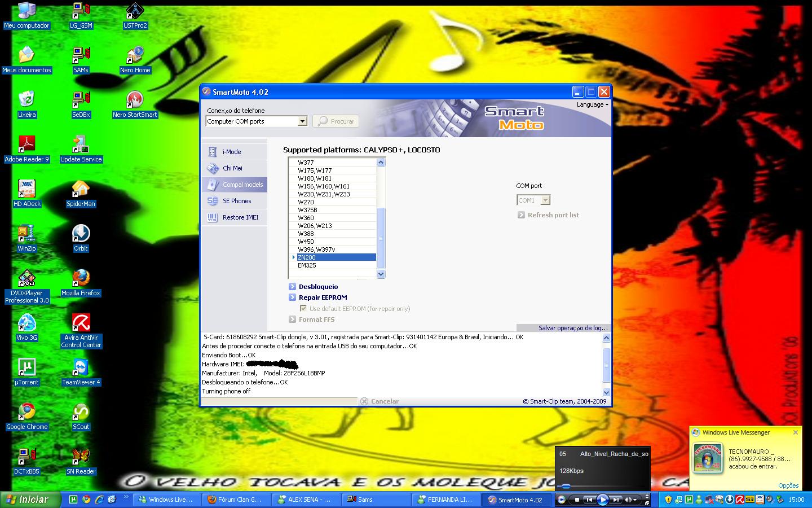Select EM325 in the model list
Image resolution: width=812 pixels, height=508 pixels.
tap(336, 265)
